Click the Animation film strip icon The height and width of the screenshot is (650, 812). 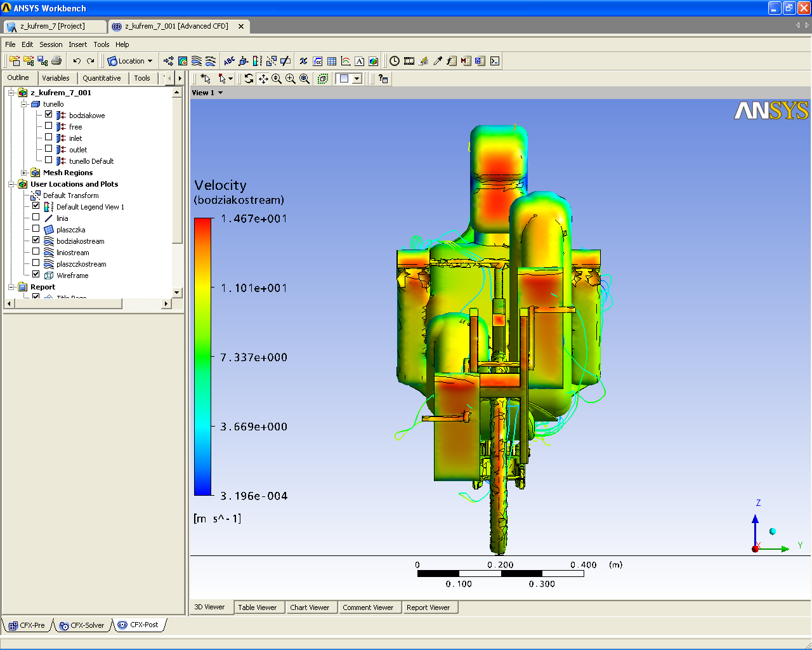click(x=409, y=61)
